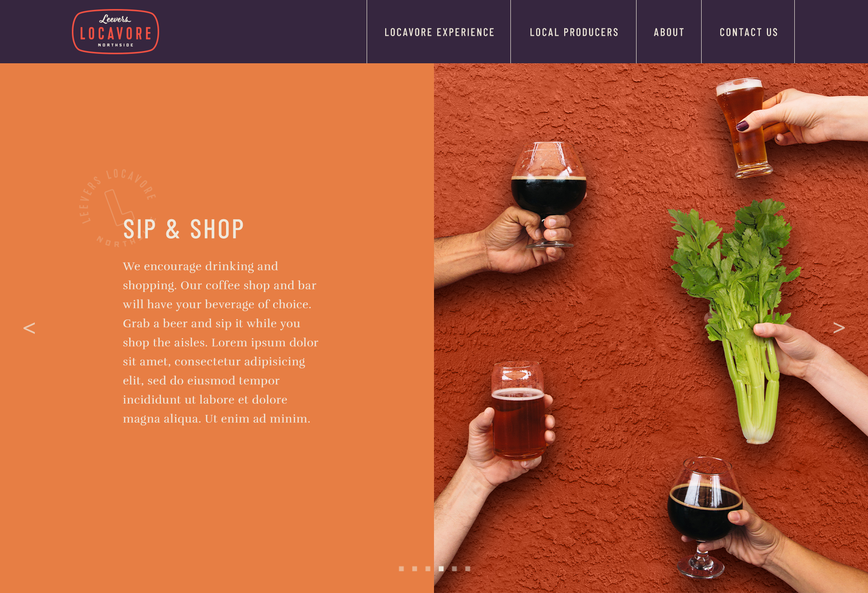This screenshot has width=868, height=593.
Task: Click the drinking and shopping description paragraph
Action: 221,342
